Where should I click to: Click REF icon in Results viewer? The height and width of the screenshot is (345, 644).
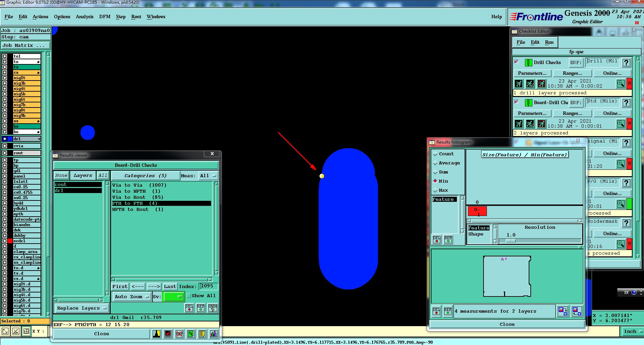[x=201, y=308]
